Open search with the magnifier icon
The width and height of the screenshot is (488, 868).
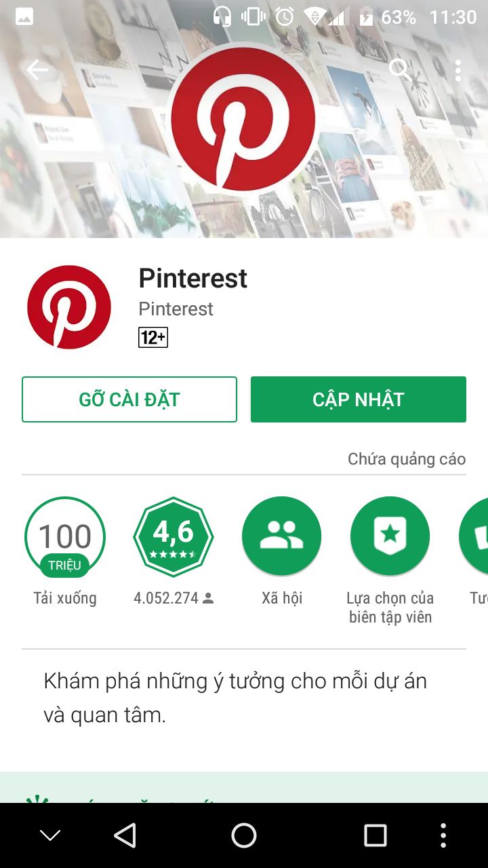400,68
